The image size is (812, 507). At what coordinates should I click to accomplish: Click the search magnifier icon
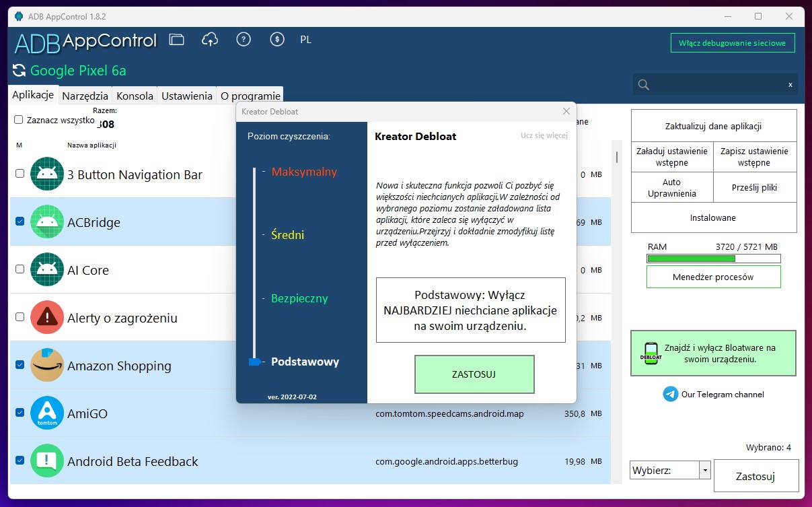[644, 84]
